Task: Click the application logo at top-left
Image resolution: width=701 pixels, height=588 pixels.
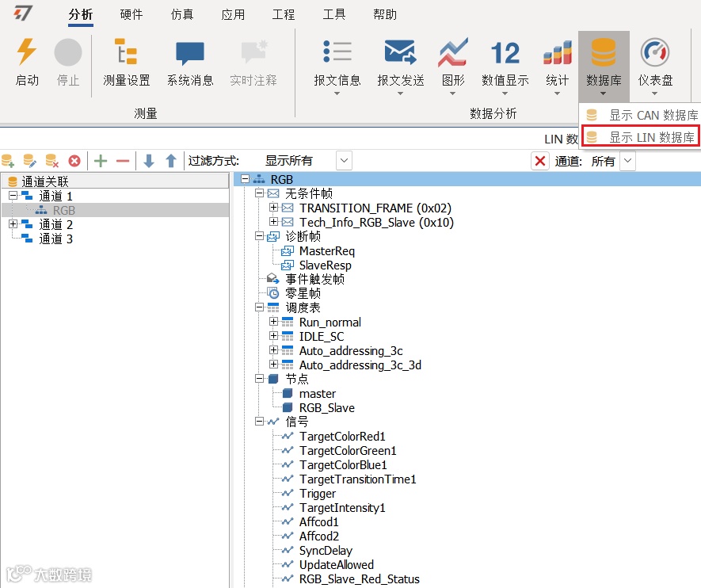Action: click(x=23, y=13)
